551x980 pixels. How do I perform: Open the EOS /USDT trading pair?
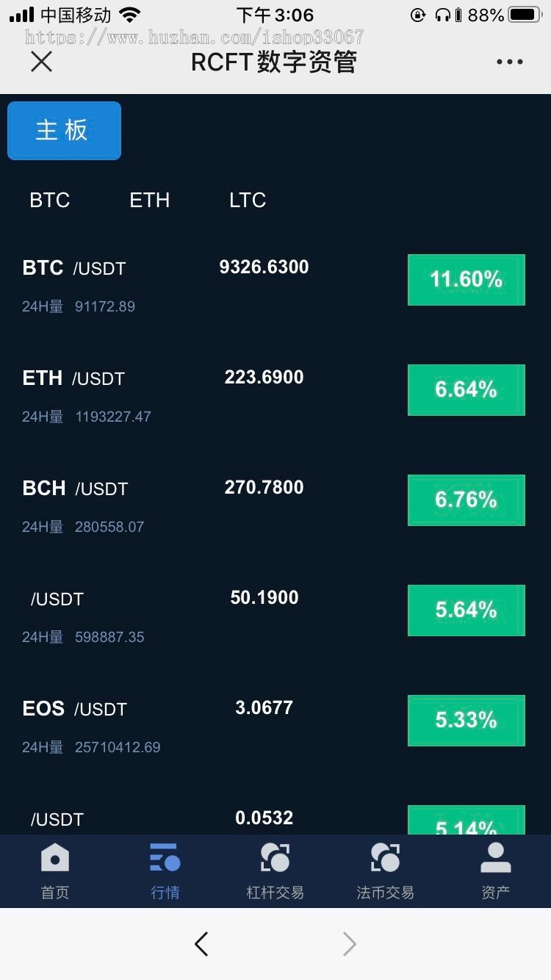(x=74, y=709)
